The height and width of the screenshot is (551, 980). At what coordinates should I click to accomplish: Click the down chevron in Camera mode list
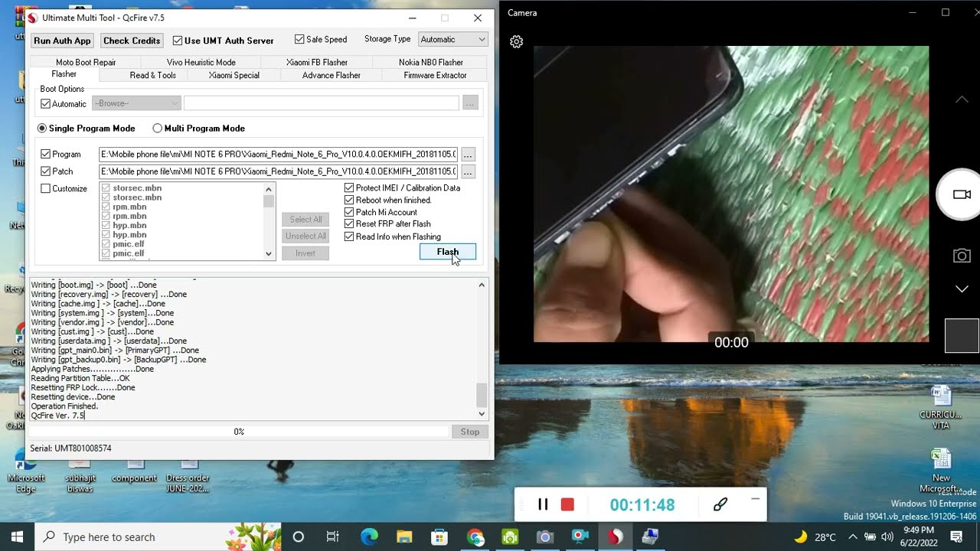pyautogui.click(x=962, y=289)
